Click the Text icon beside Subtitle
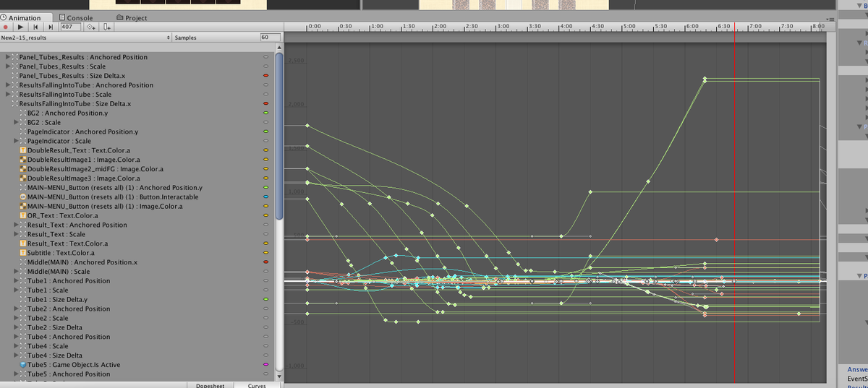The height and width of the screenshot is (388, 868). pos(23,253)
